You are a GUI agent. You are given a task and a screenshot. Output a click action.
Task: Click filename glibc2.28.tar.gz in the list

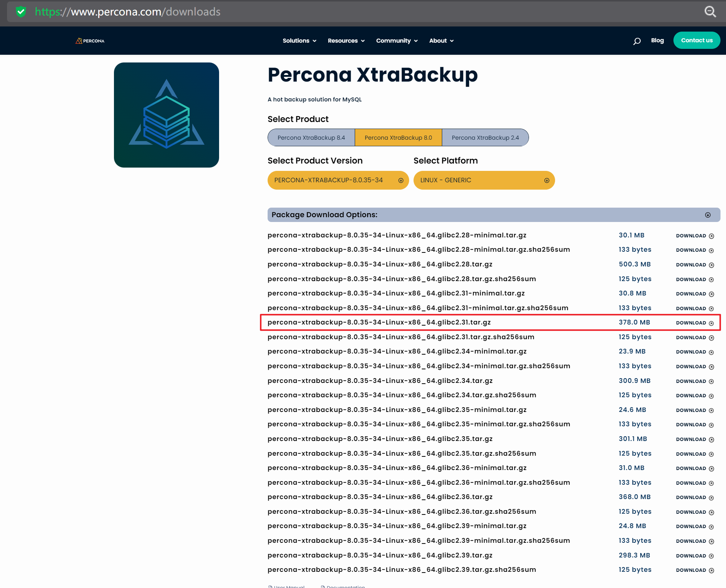pyautogui.click(x=380, y=264)
